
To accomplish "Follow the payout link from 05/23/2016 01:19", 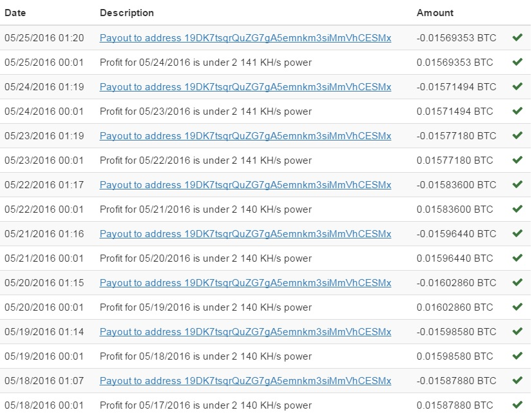I will (x=245, y=136).
